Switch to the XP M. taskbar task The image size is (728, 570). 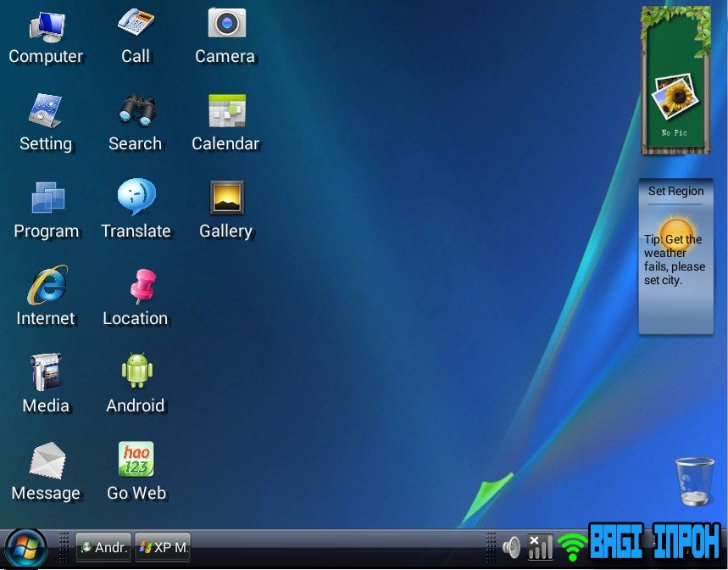pyautogui.click(x=162, y=547)
